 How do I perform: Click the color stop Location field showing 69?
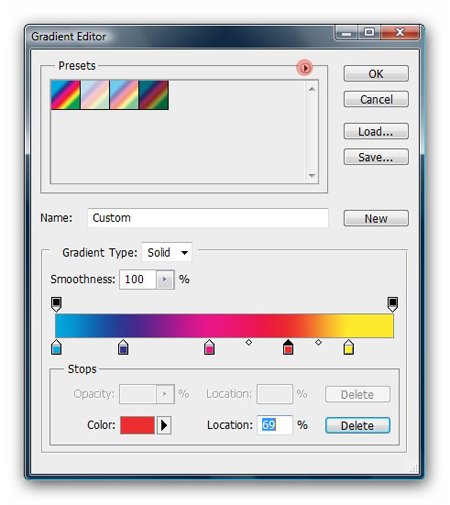(275, 425)
